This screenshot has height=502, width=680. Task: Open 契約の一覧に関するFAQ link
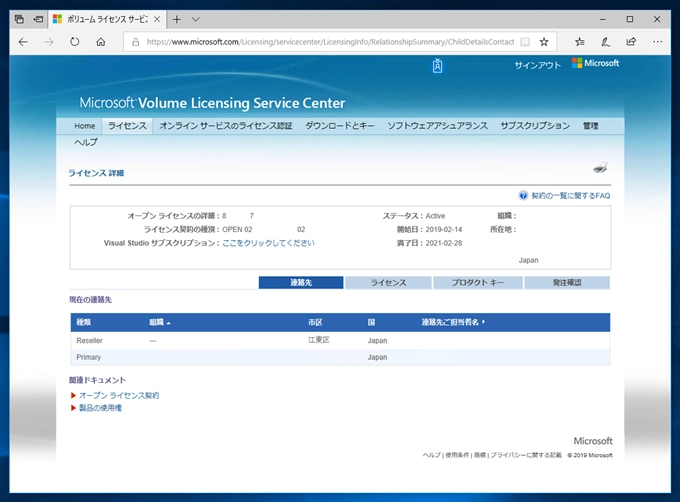570,196
